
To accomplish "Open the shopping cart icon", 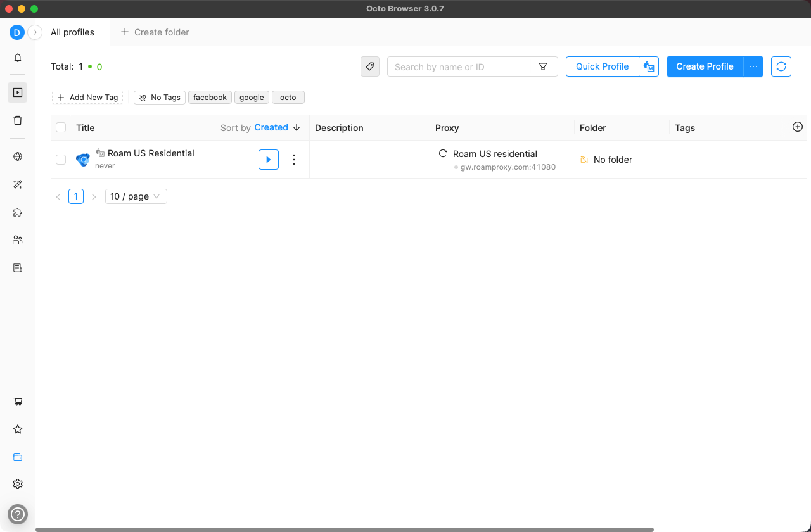I will [x=18, y=402].
